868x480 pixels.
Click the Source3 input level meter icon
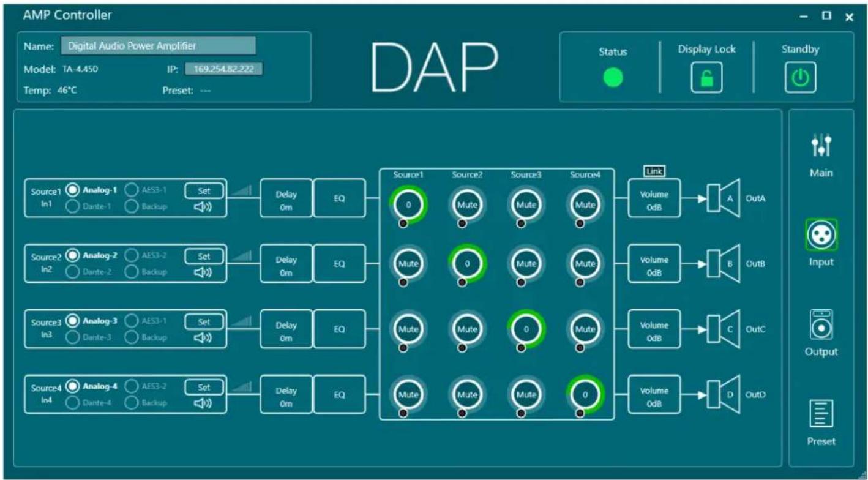pyautogui.click(x=242, y=321)
